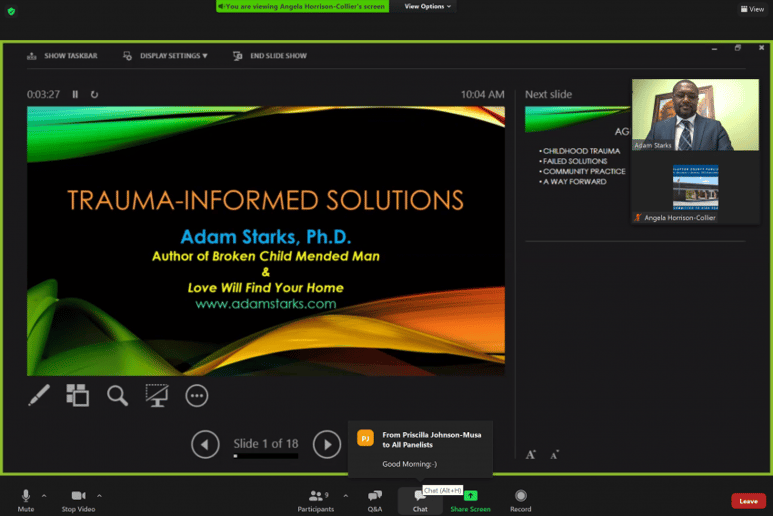Minimize the presenter view window
The image size is (773, 516).
[714, 48]
